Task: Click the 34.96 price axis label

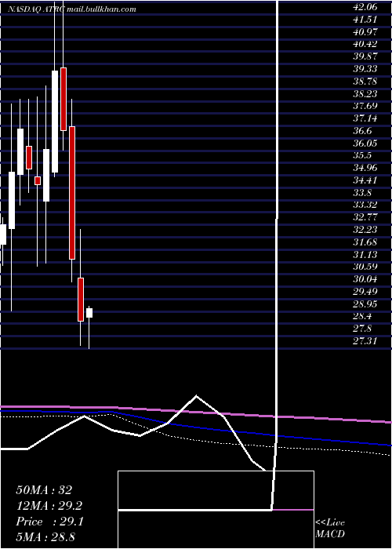Action: point(365,168)
